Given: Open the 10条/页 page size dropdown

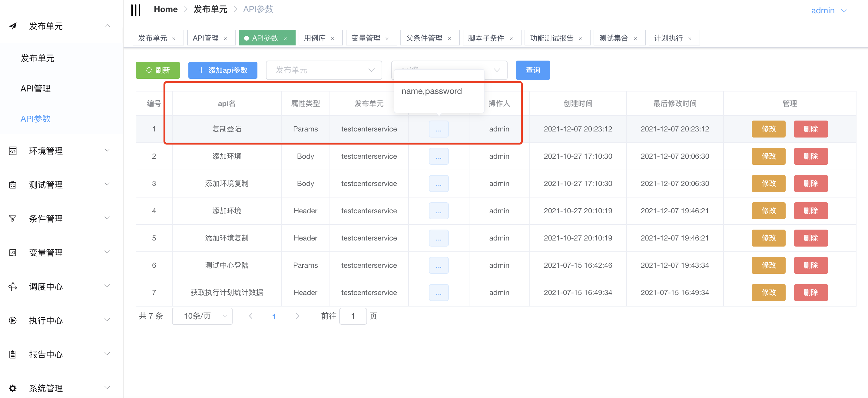Looking at the screenshot, I should (x=202, y=316).
